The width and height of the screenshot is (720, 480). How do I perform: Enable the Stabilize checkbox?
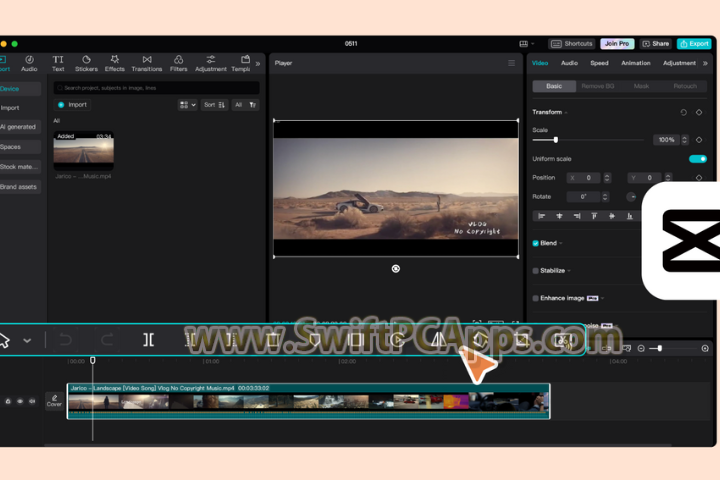pyautogui.click(x=535, y=271)
